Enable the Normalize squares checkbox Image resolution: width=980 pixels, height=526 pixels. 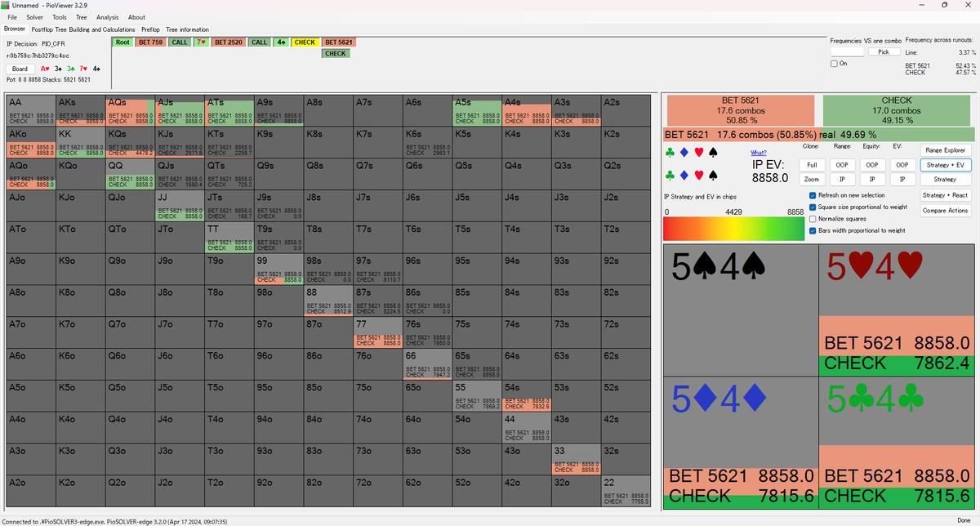tap(812, 219)
